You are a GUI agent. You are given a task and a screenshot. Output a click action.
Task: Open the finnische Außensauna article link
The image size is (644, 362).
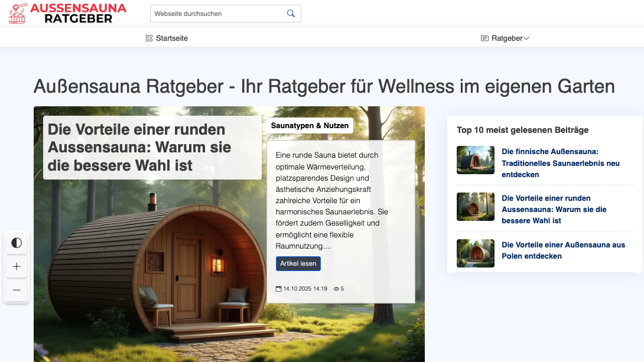point(561,163)
